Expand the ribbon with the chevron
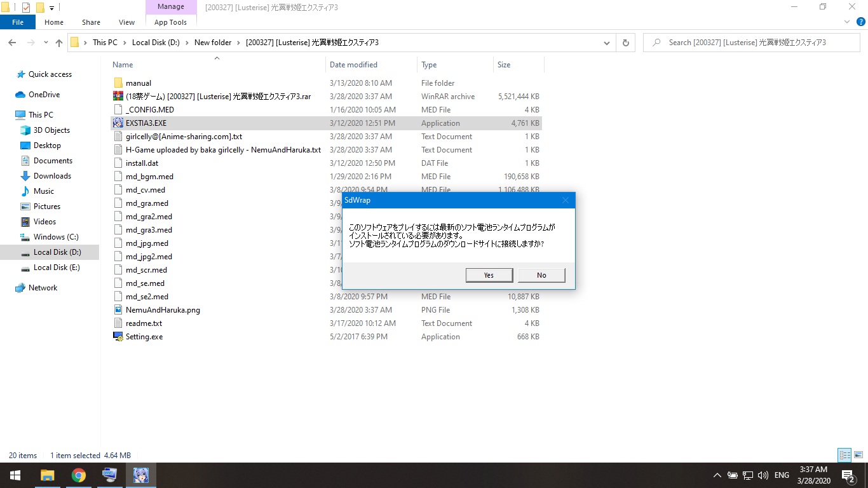The image size is (868, 488). point(846,22)
